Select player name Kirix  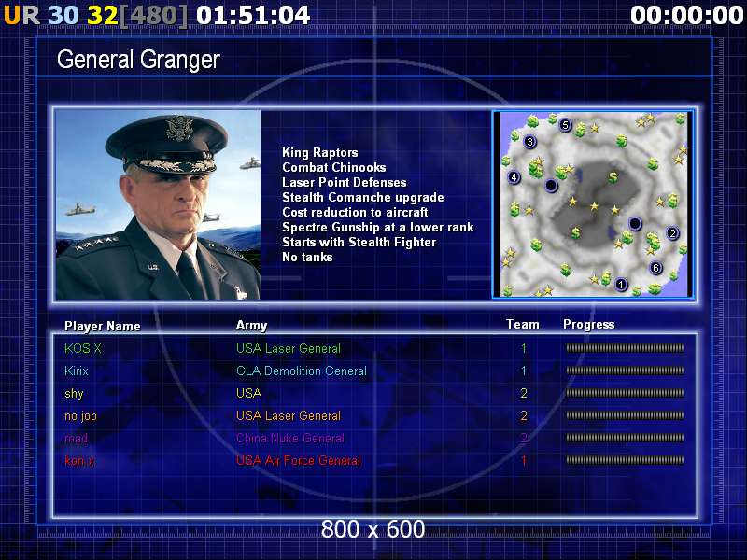pos(77,371)
